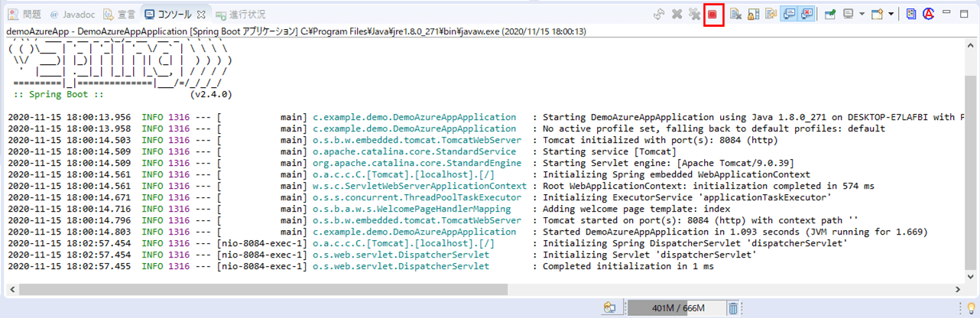The image size is (980, 318).
Task: Click the Clear Console icon
Action: (735, 15)
